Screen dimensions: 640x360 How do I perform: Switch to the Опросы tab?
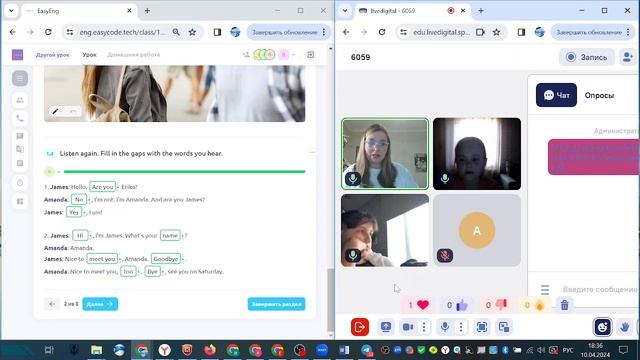[599, 95]
